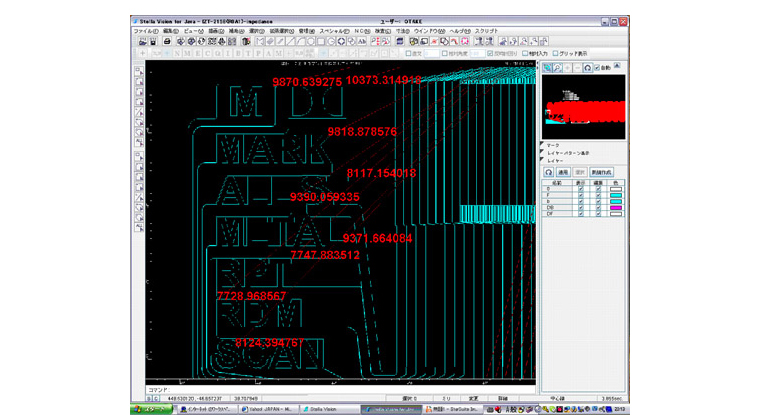The image size is (760, 415).
Task: Select the snap mode letter T button
Action: [x=248, y=53]
